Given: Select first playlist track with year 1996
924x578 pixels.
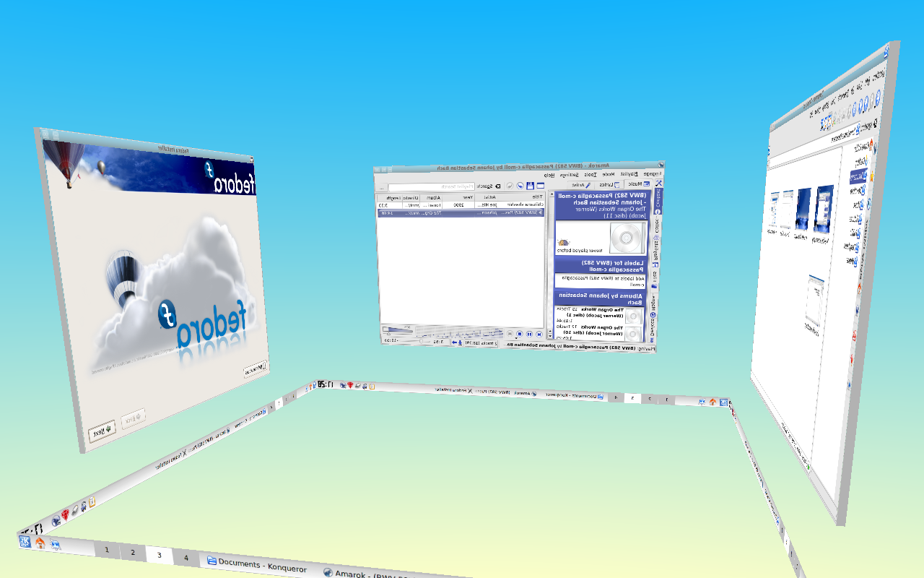Looking at the screenshot, I should tap(461, 204).
